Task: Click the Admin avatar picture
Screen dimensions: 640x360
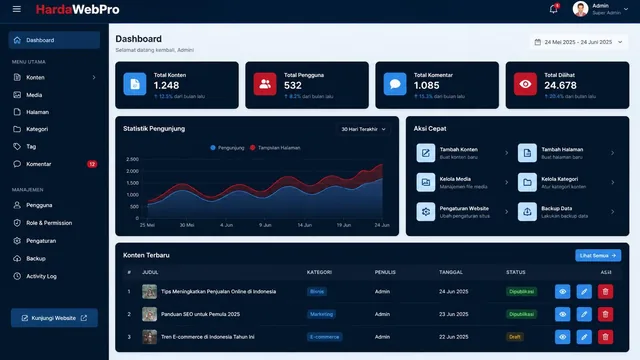Action: [580, 9]
